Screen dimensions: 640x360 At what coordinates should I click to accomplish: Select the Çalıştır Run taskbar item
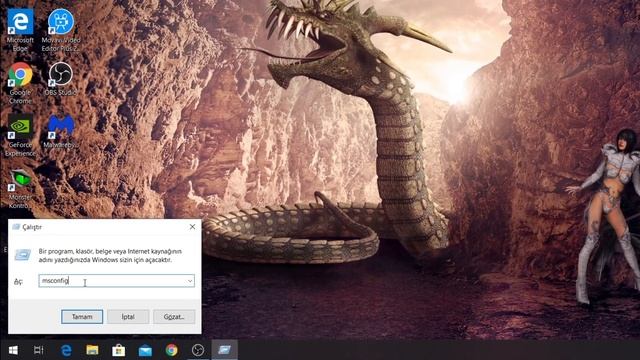[x=224, y=350]
